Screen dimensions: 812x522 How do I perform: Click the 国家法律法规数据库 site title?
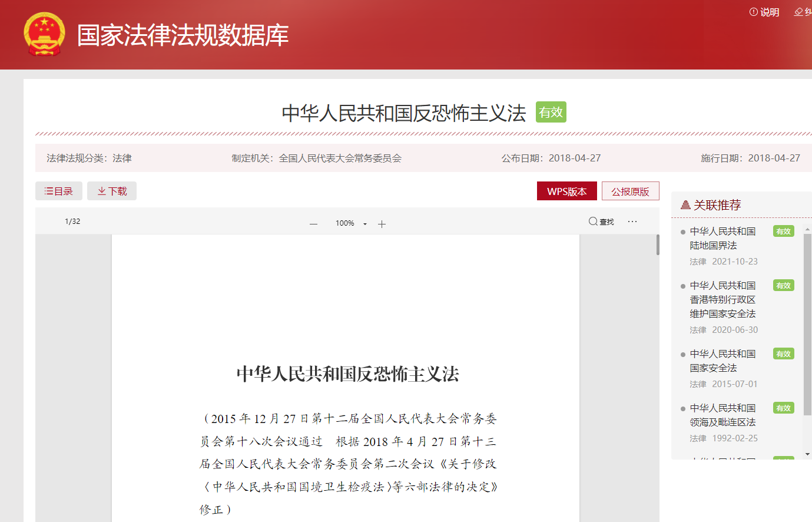pos(183,35)
